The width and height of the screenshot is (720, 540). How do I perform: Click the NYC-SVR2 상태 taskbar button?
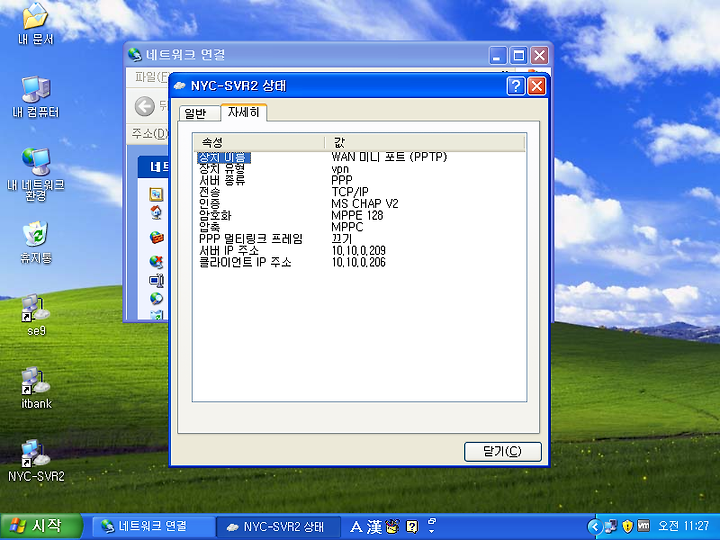[x=278, y=526]
